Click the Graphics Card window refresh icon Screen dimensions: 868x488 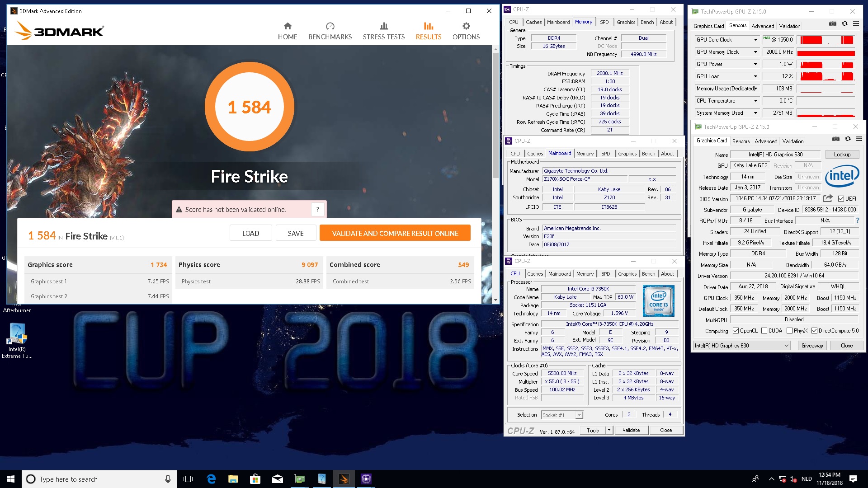(x=848, y=139)
